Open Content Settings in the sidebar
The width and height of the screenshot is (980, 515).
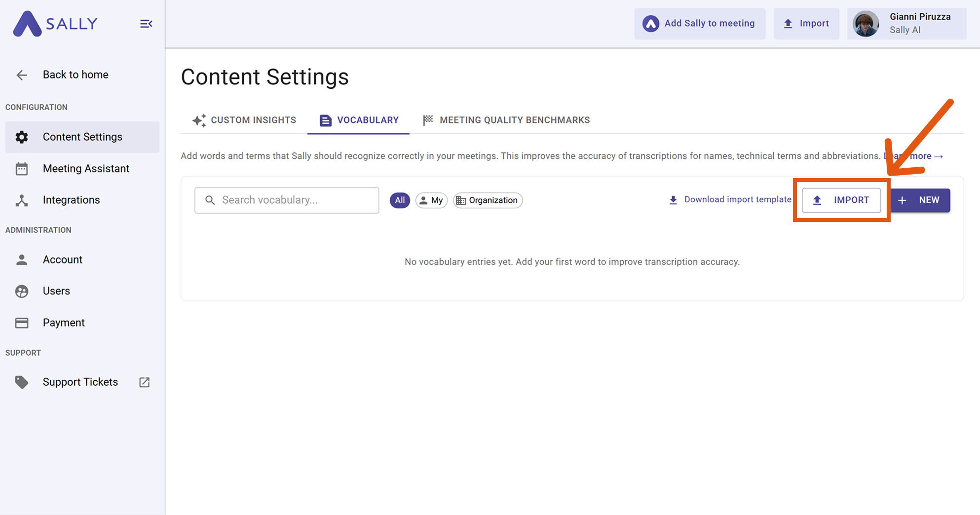point(82,137)
